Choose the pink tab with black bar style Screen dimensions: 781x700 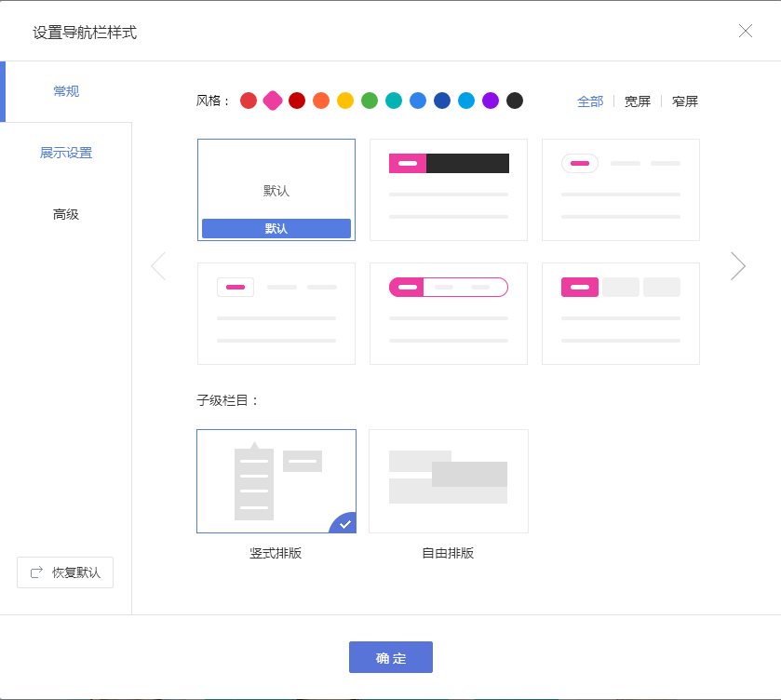(449, 190)
